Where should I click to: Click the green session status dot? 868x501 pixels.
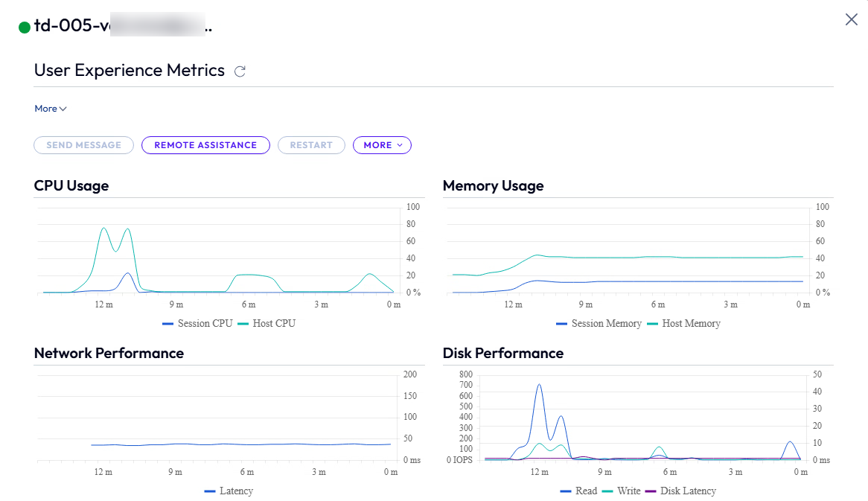point(25,28)
